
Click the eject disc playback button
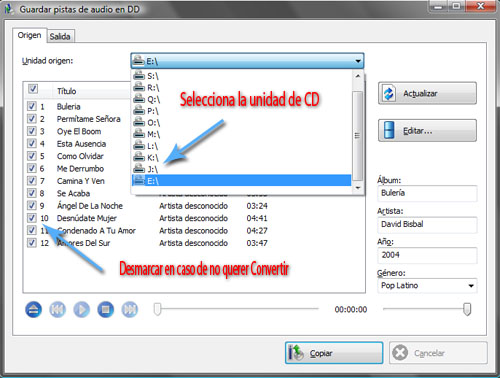click(x=33, y=310)
